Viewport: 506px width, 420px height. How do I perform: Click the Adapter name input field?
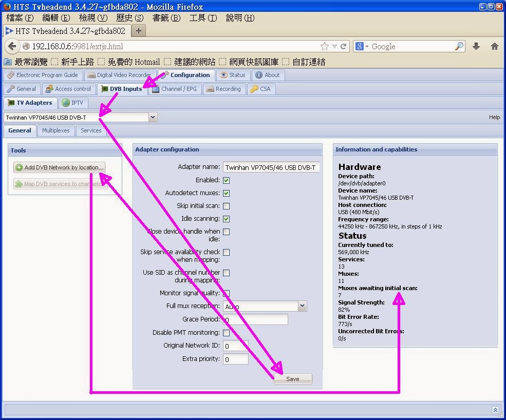click(x=271, y=167)
